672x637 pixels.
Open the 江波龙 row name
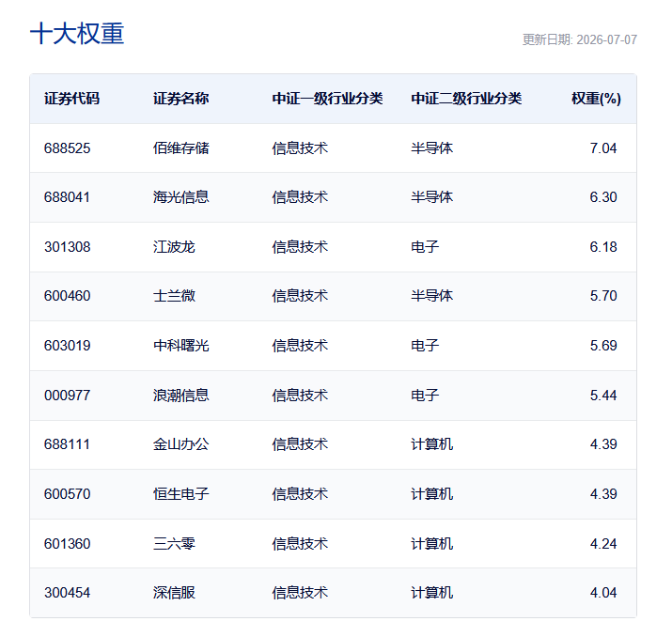[x=174, y=247]
